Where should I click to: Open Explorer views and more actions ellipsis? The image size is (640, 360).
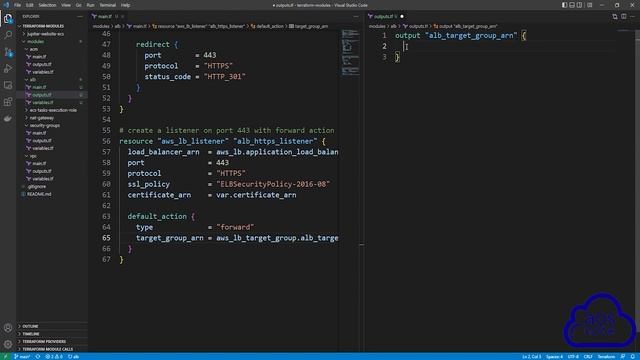point(80,16)
